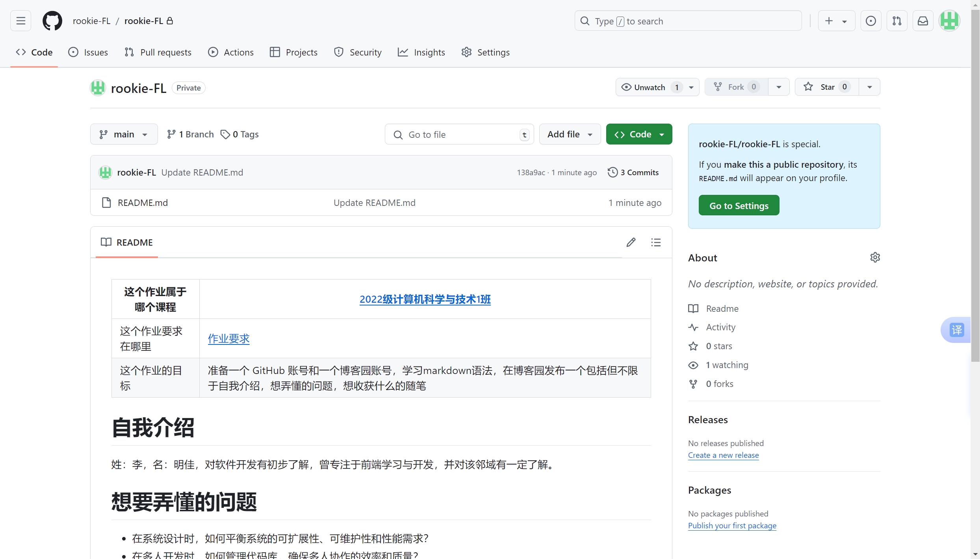The image size is (980, 559).
Task: Edit the README with the pencil icon
Action: [631, 242]
